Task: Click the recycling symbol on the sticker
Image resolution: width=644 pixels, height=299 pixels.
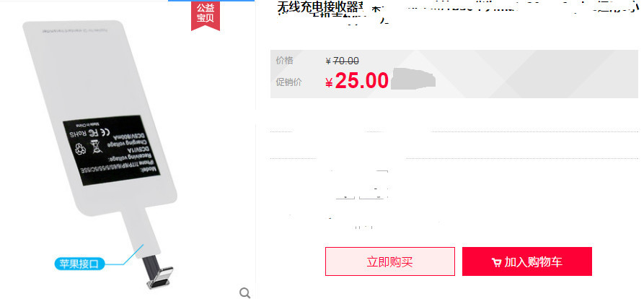Action: 81,149
